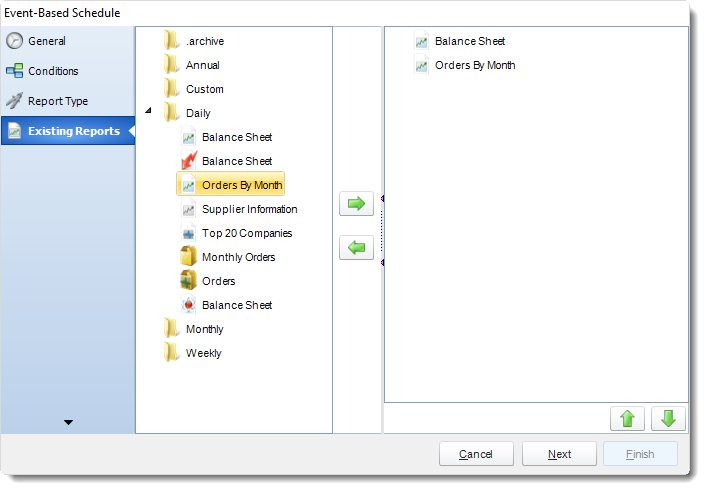This screenshot has width=705, height=490.
Task: Select the Monthly folder label
Action: [x=205, y=329]
